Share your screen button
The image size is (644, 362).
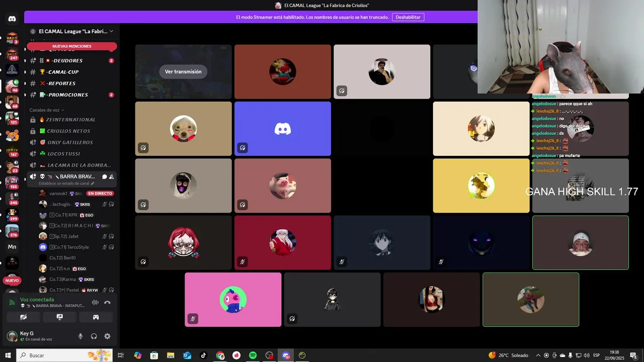coord(59,317)
